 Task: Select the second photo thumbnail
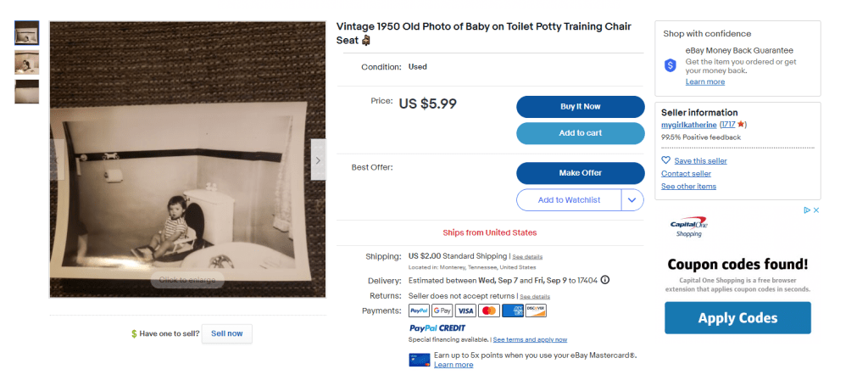27,62
